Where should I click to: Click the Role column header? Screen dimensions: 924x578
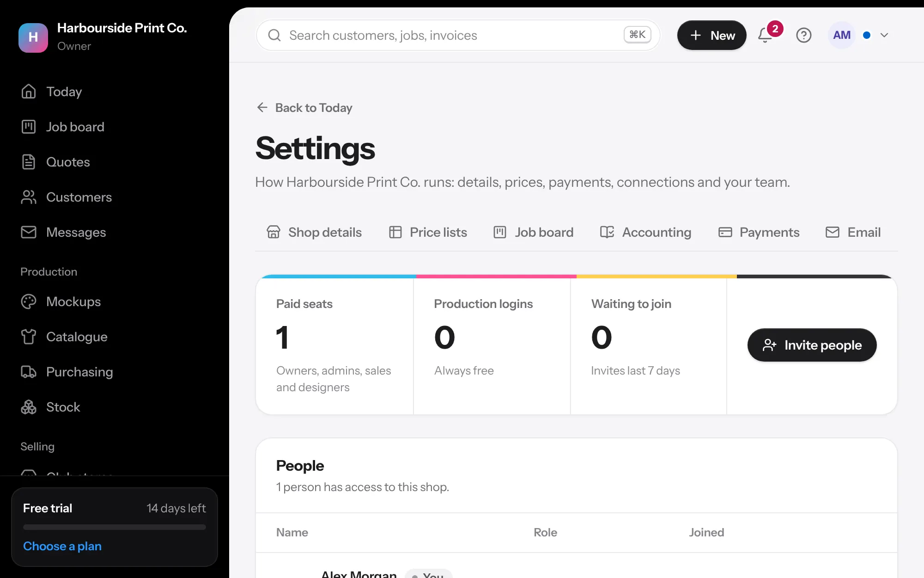(545, 533)
